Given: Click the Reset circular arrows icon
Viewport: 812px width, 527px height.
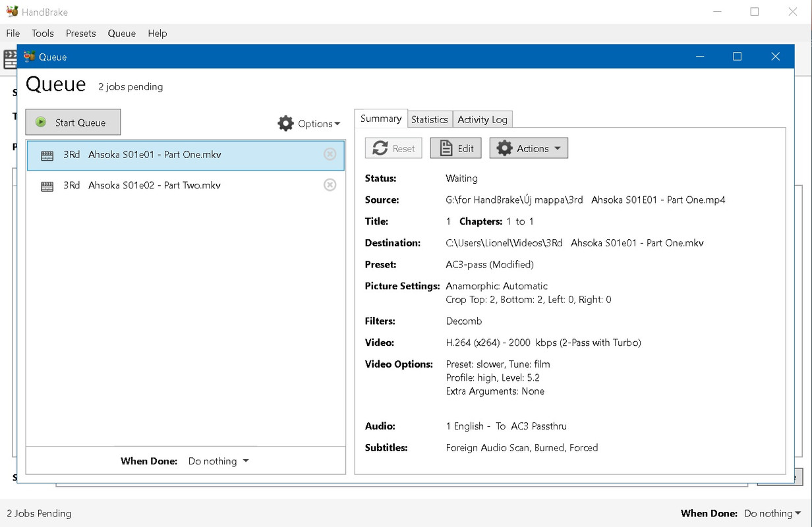Looking at the screenshot, I should coord(380,148).
